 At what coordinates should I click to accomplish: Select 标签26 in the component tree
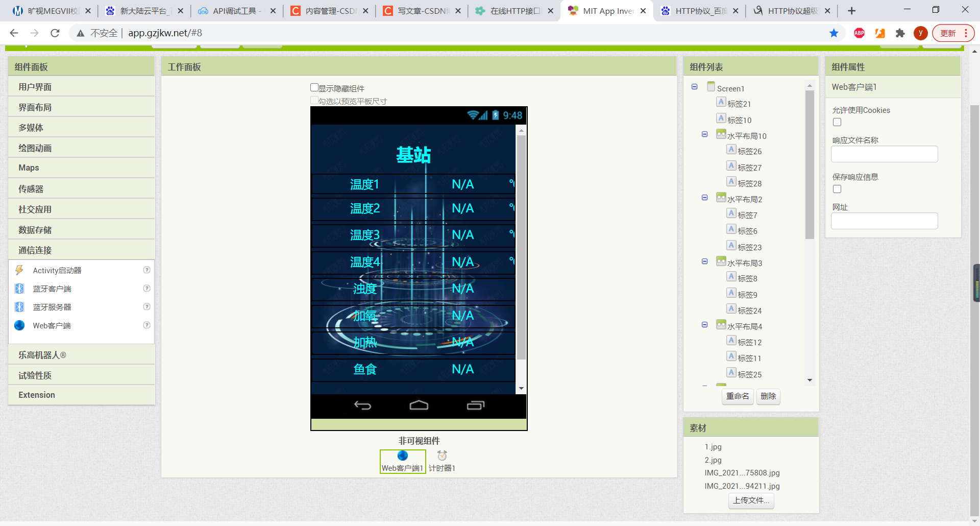[749, 152]
